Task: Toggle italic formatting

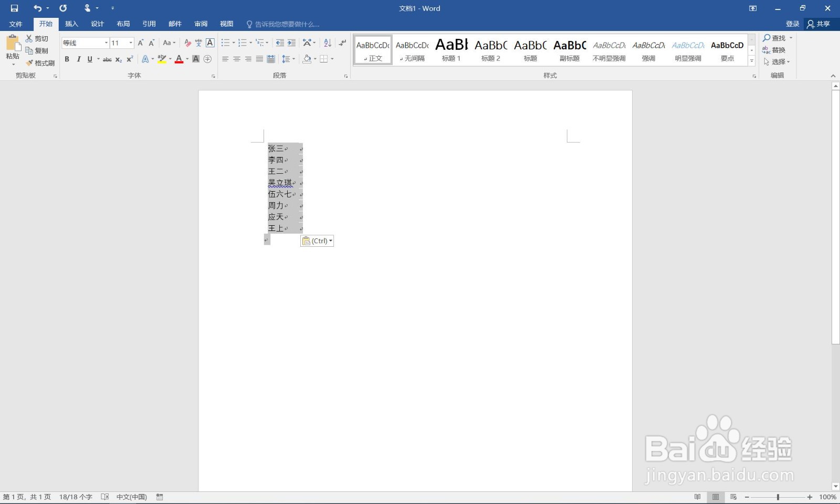Action: point(78,59)
